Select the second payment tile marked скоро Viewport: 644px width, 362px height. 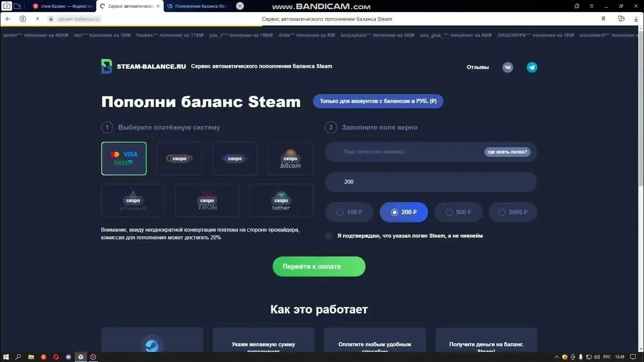(x=180, y=158)
